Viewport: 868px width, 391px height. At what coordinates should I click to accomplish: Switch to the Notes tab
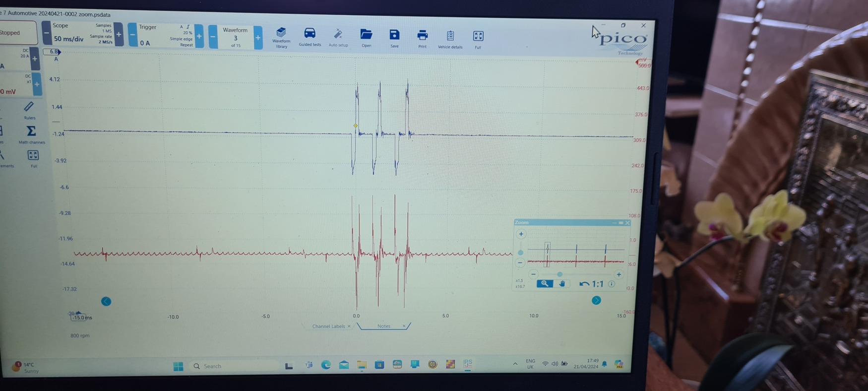pos(384,326)
